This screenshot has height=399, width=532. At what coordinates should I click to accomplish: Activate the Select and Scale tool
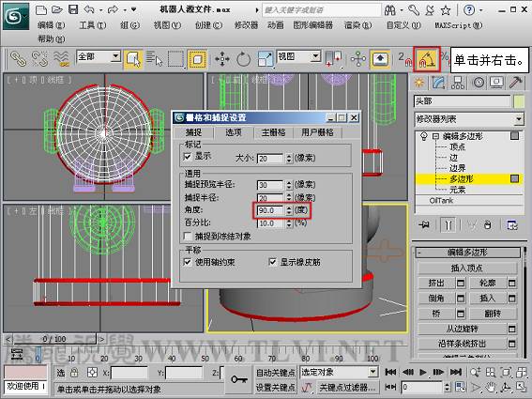pyautogui.click(x=266, y=59)
